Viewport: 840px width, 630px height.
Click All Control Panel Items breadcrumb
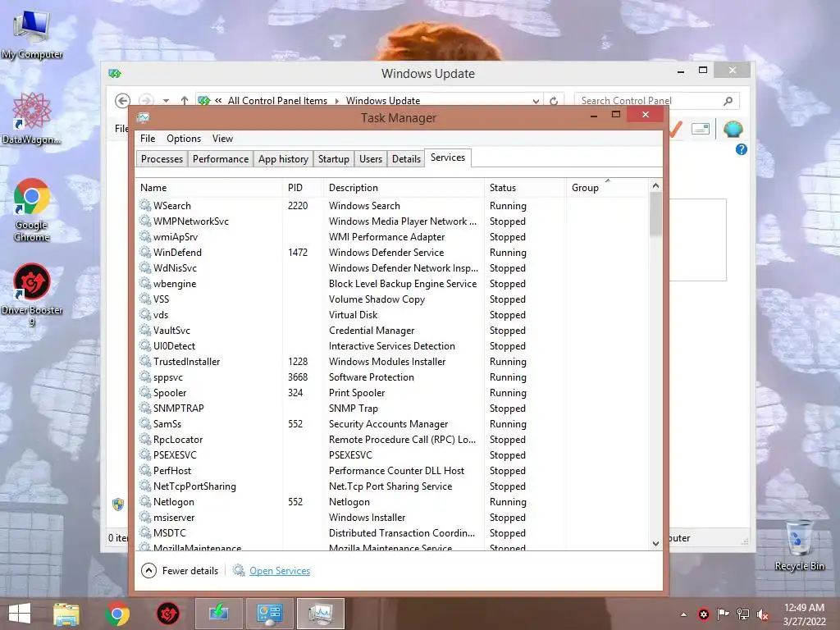point(277,101)
